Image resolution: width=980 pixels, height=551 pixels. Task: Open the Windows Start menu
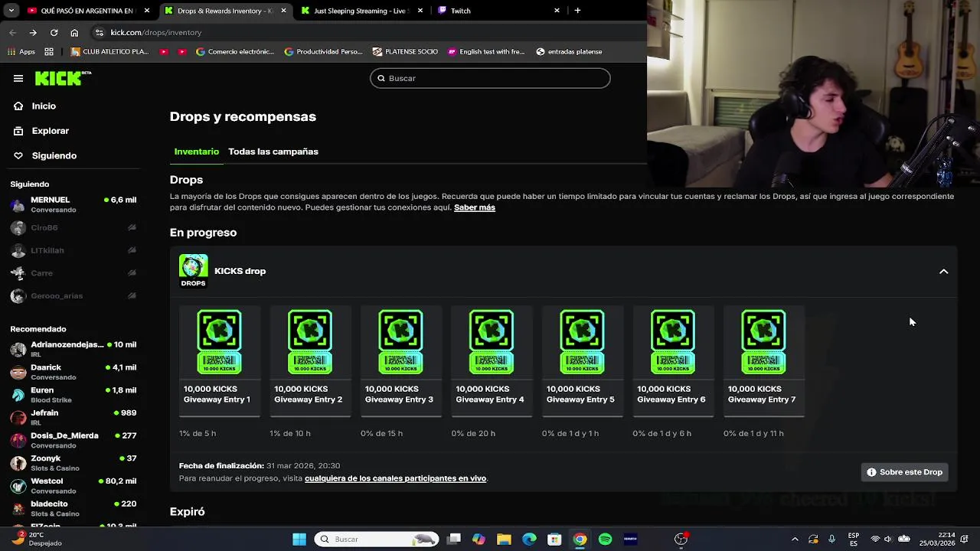coord(299,540)
